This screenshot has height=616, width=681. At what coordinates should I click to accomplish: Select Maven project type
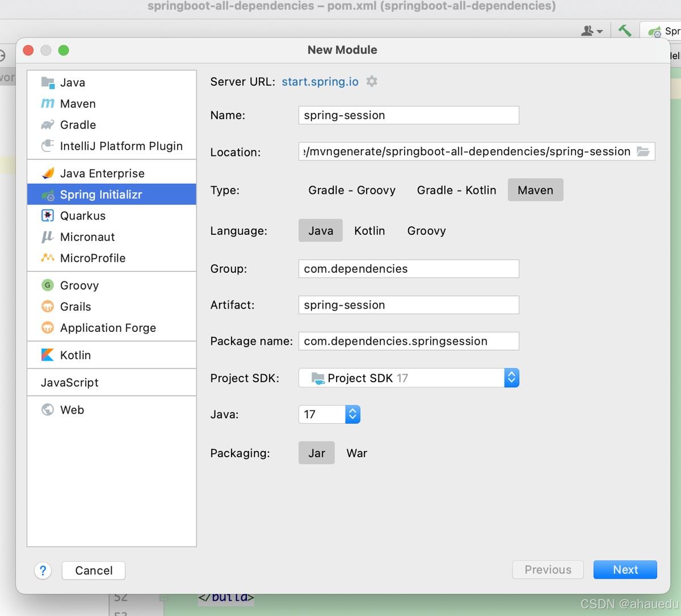click(535, 190)
